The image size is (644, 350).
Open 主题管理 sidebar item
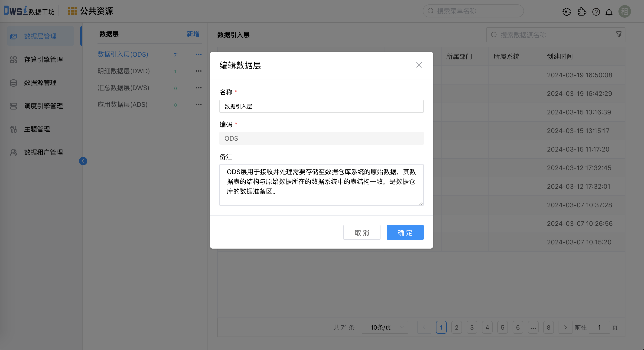(37, 129)
